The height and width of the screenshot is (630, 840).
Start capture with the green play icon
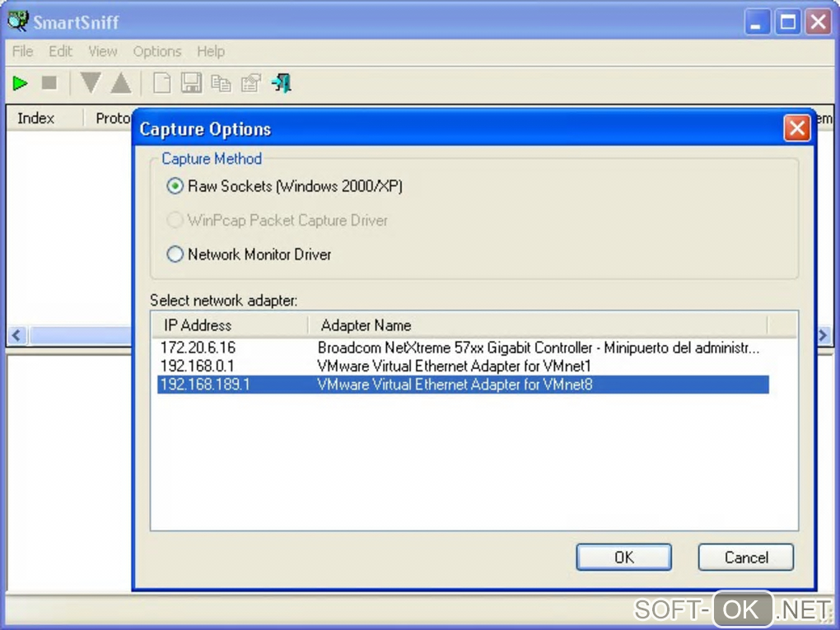21,83
